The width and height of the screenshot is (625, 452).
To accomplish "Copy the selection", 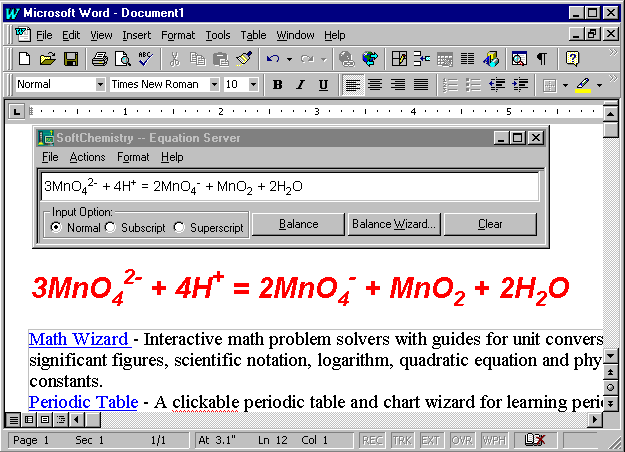I will tap(197, 59).
